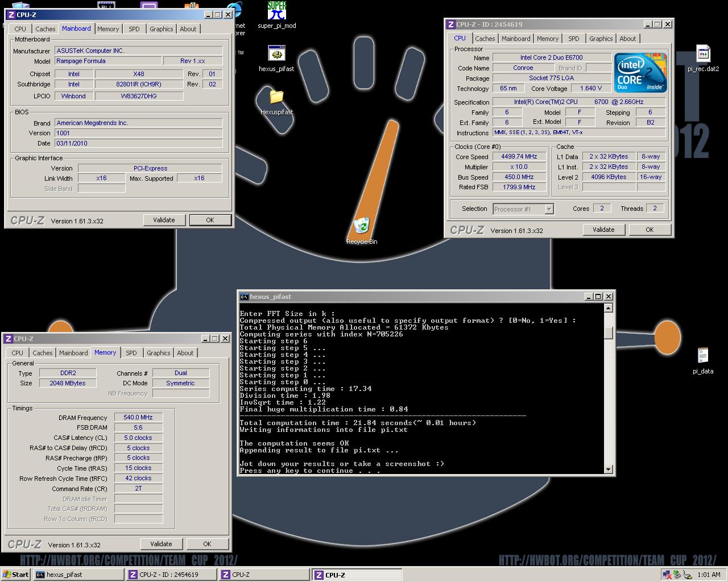This screenshot has width=728, height=582.
Task: Switch to SPD tab in Mainboard CPU-Z window
Action: coord(134,29)
